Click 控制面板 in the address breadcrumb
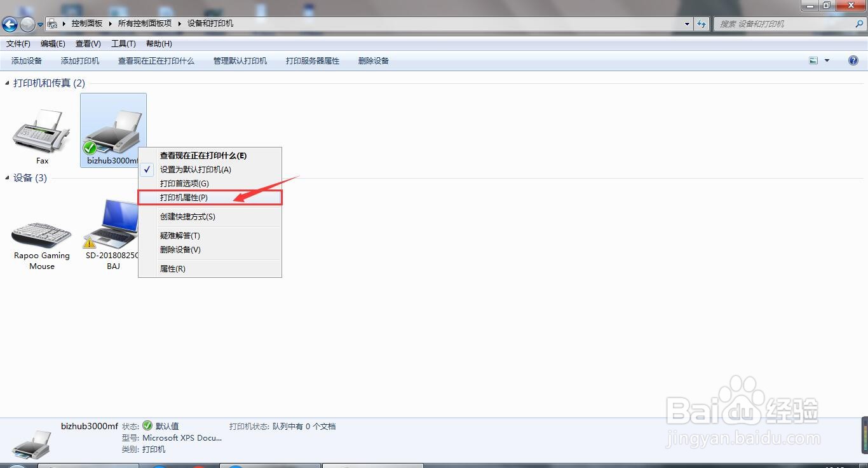This screenshot has width=868, height=468. point(87,24)
